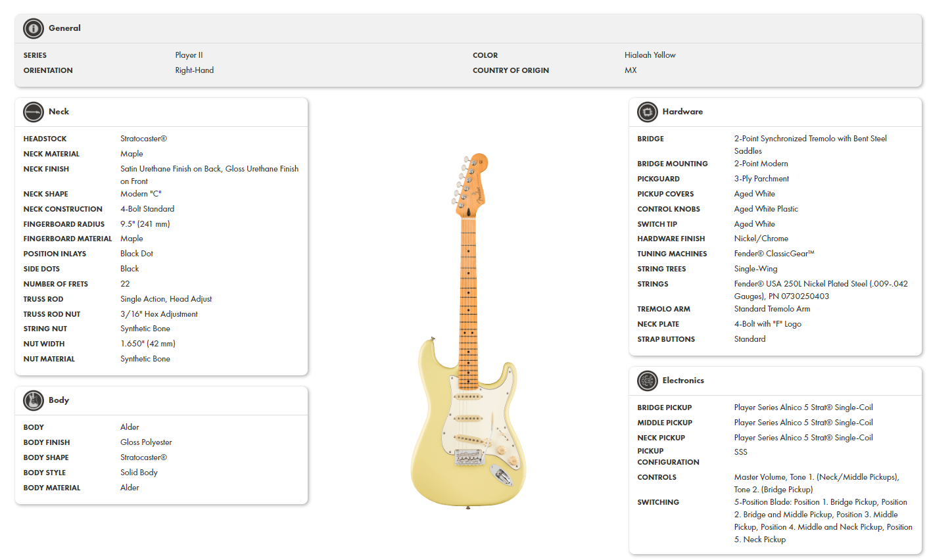Click the 'Nickel/Chrome' hardware finish value
The width and height of the screenshot is (929, 560).
(761, 239)
